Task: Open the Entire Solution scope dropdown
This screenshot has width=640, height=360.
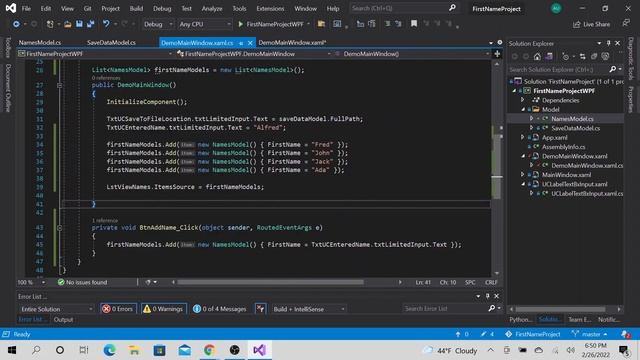Action: tap(56, 309)
